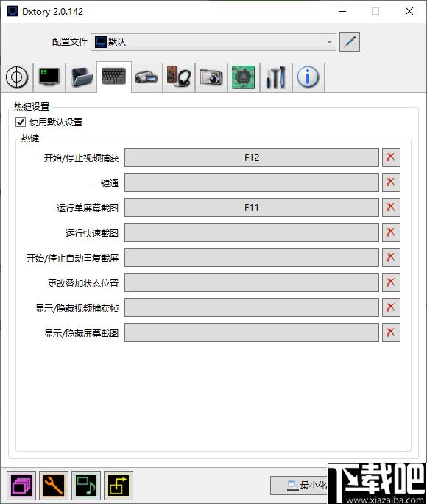427x504 pixels.
Task: Click the 更改叠加状态位置 hotkey field
Action: (x=252, y=282)
